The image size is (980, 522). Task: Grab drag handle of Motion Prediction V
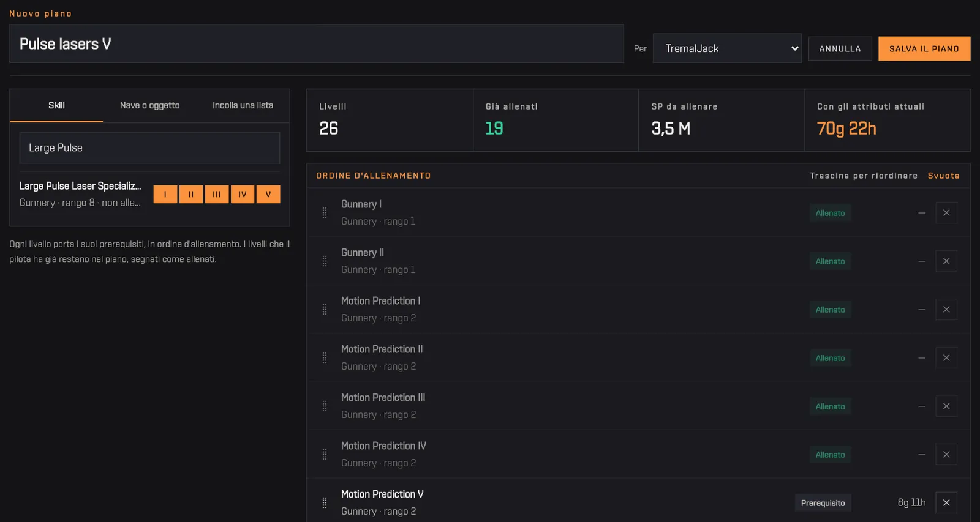tap(325, 503)
